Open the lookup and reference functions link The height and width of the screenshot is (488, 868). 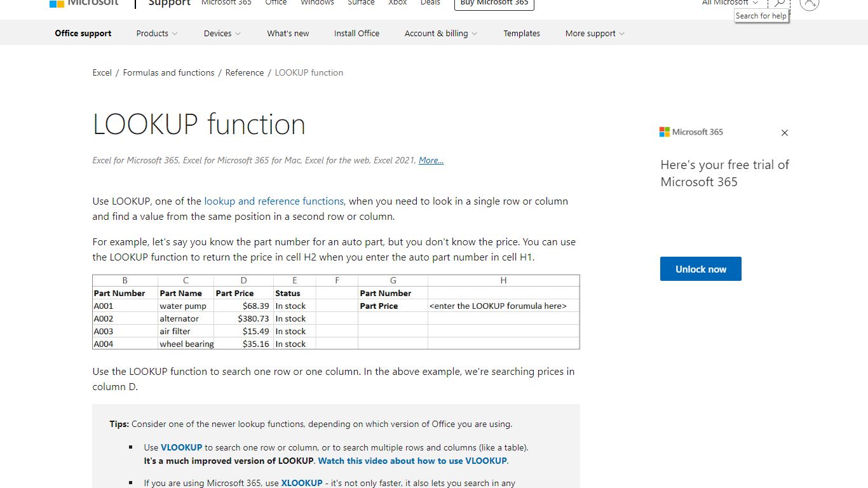coord(274,201)
